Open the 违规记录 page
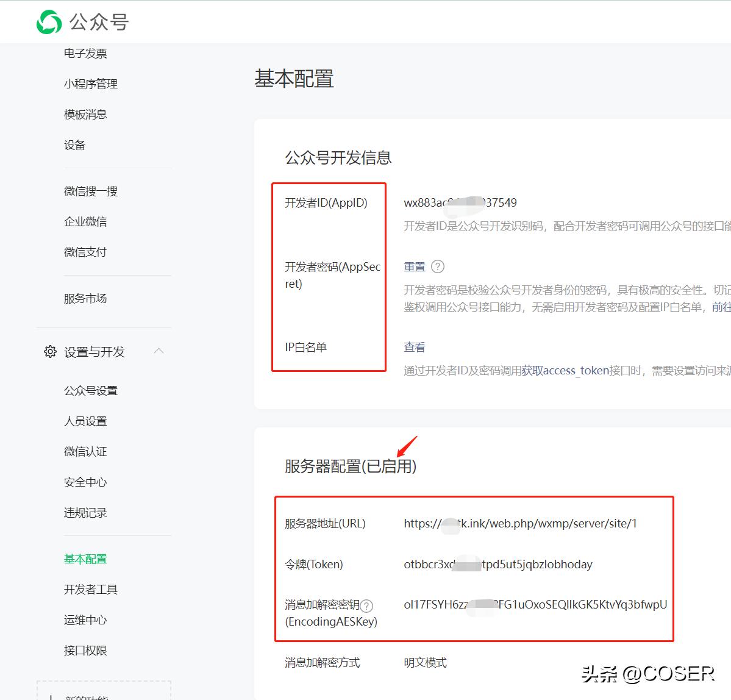Viewport: 731px width, 700px height. (85, 512)
